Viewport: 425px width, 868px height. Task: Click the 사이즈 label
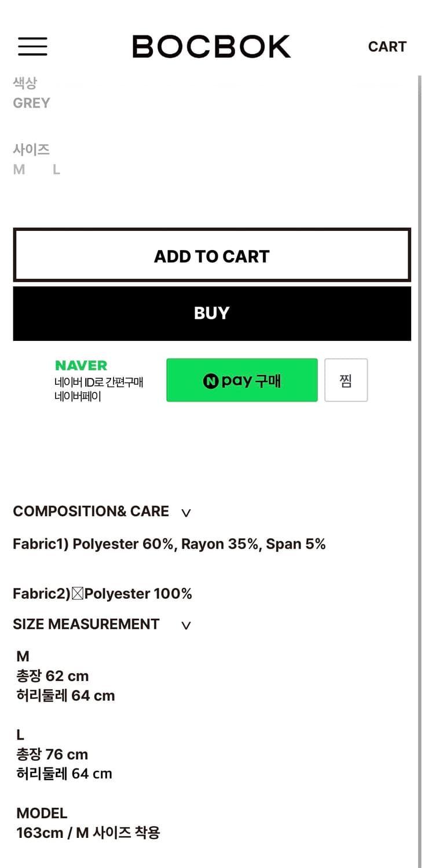(31, 149)
